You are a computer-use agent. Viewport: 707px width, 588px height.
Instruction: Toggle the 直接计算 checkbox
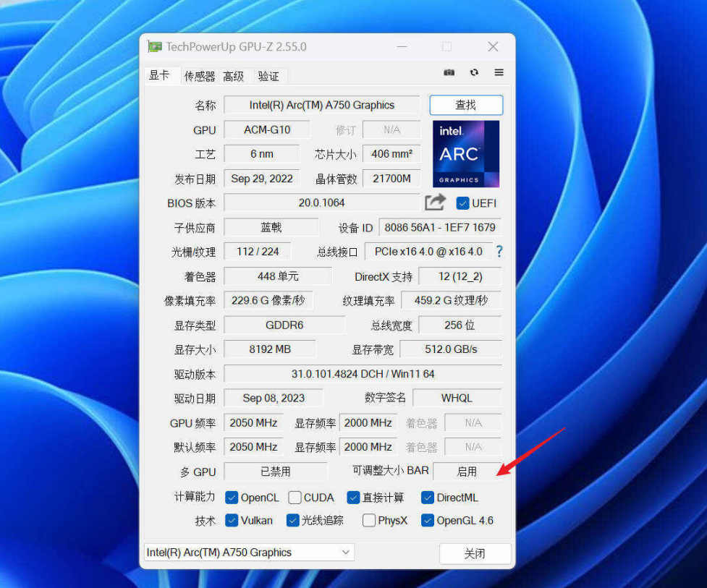(x=353, y=498)
